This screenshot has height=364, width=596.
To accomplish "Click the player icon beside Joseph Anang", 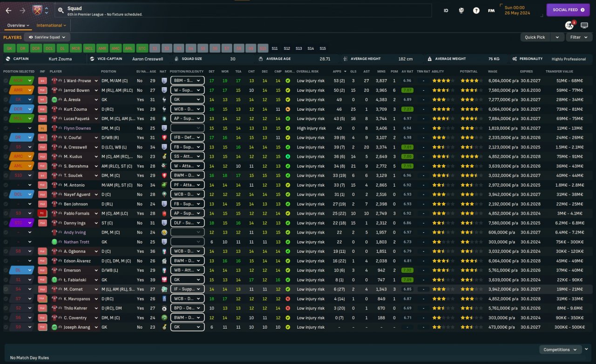I will click(x=54, y=327).
